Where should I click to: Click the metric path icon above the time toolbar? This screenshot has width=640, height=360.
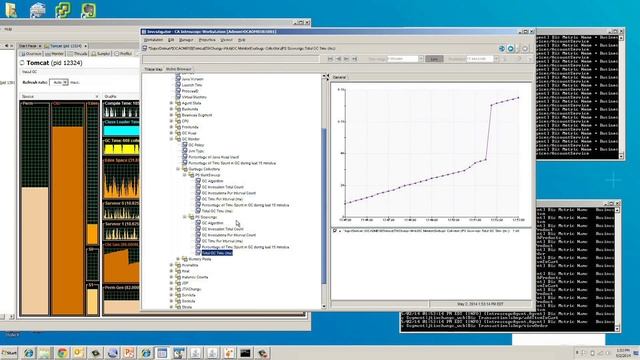click(145, 48)
